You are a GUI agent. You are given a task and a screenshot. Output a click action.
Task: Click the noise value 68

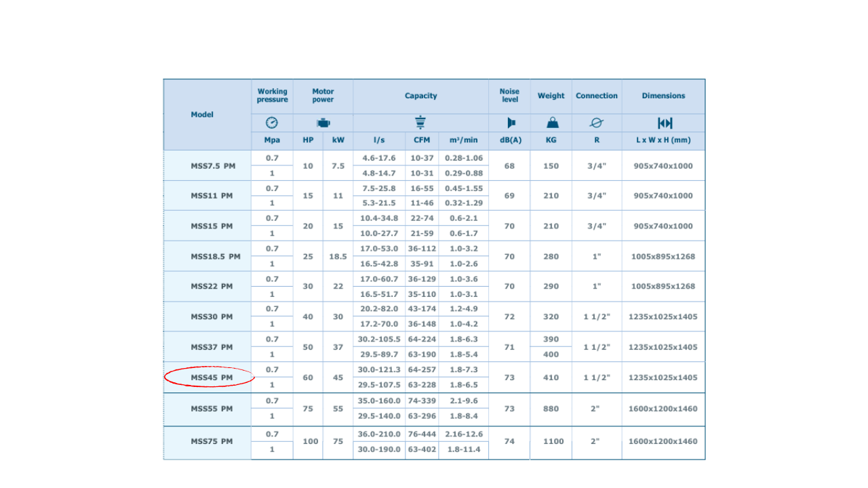pyautogui.click(x=509, y=165)
